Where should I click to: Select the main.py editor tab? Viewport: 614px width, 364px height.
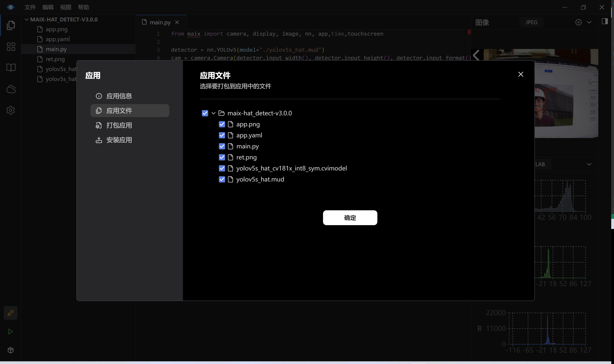click(160, 22)
